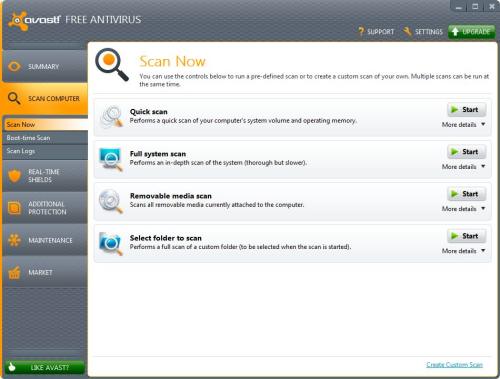Click the green play arrow for Full system scan
Viewport: 500px width, 379px height.
click(454, 152)
